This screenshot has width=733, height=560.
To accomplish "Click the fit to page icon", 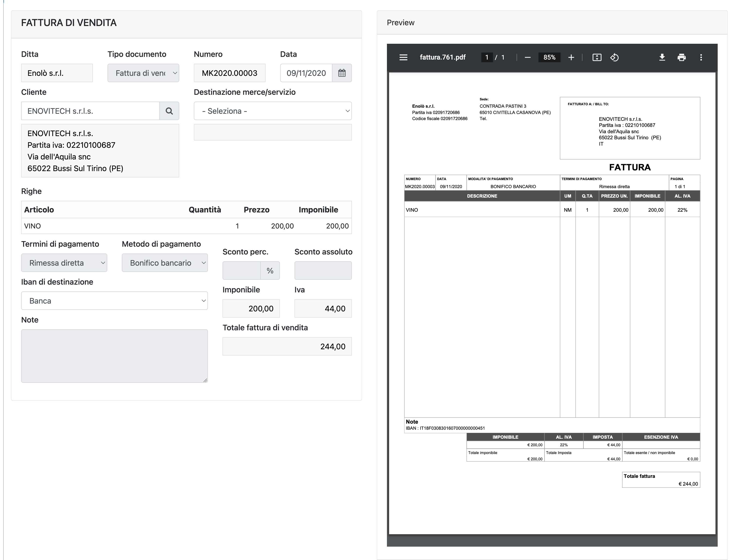I will click(x=597, y=57).
